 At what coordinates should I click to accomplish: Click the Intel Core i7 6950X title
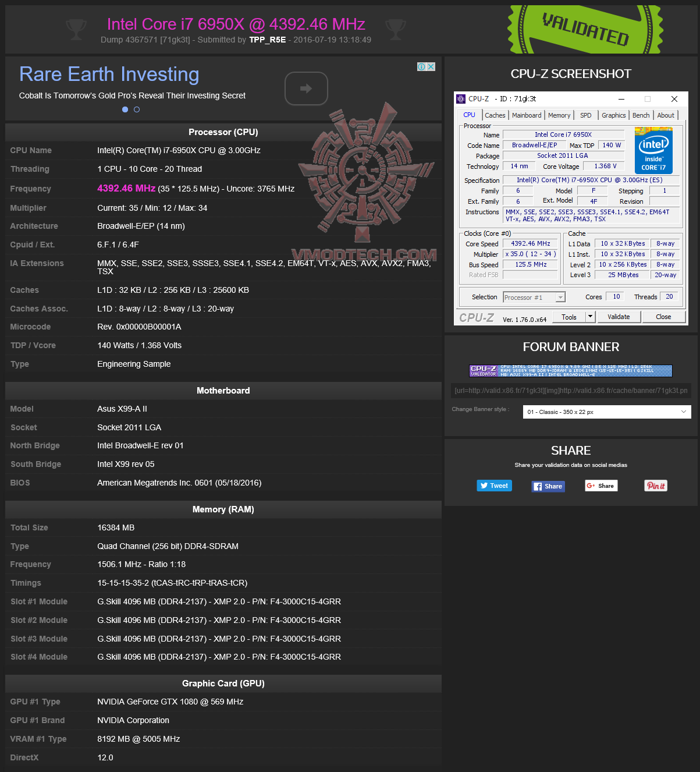coord(236,24)
